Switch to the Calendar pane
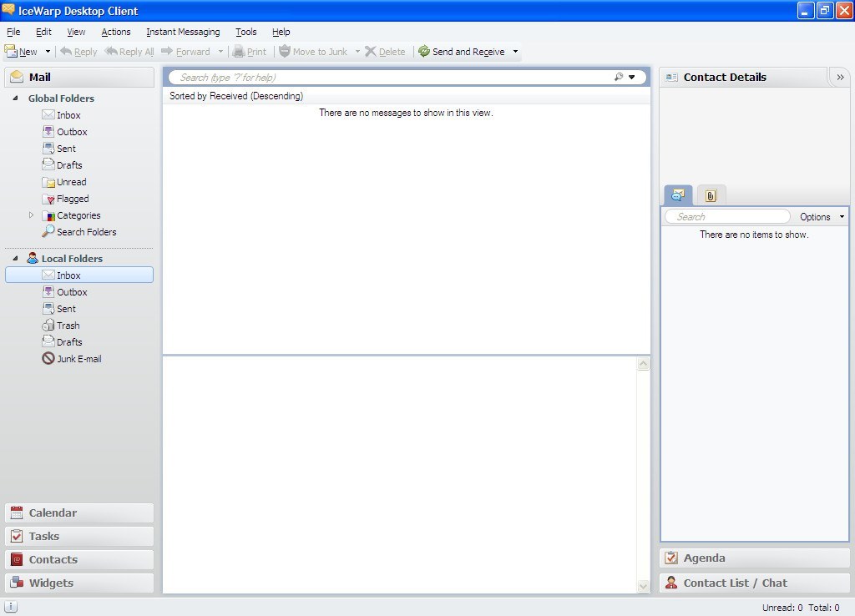The image size is (855, 616). tap(79, 513)
